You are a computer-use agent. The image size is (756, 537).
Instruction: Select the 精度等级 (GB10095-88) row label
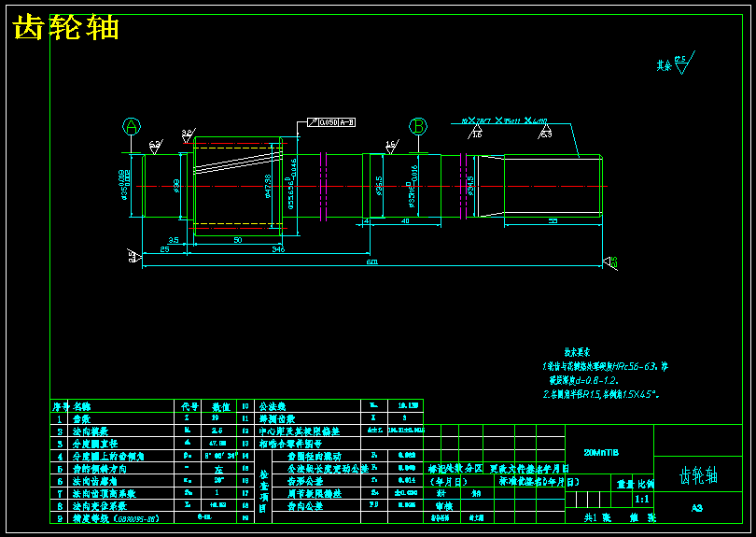(116, 518)
